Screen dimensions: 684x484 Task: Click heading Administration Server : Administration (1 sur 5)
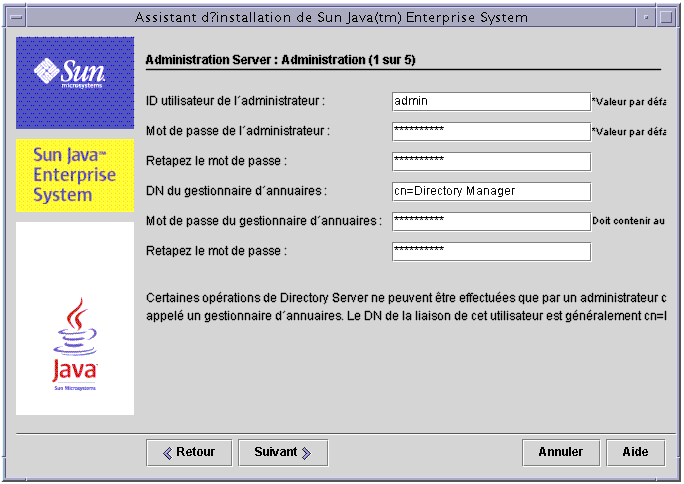[x=280, y=60]
